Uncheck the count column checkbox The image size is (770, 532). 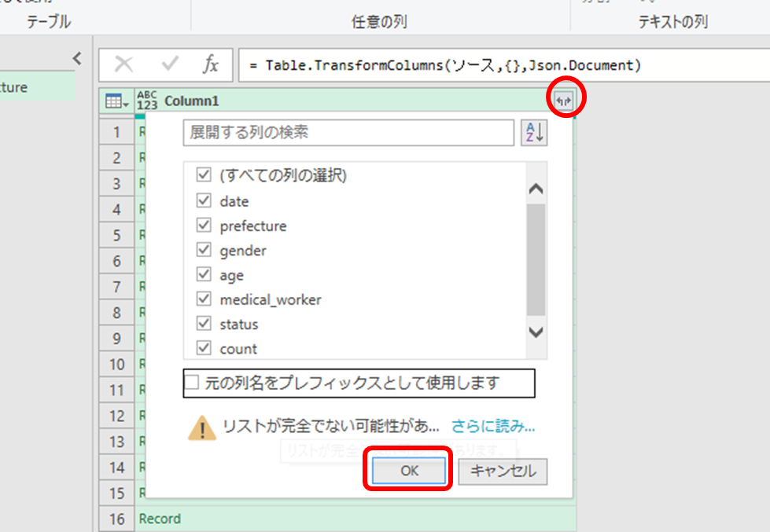203,348
